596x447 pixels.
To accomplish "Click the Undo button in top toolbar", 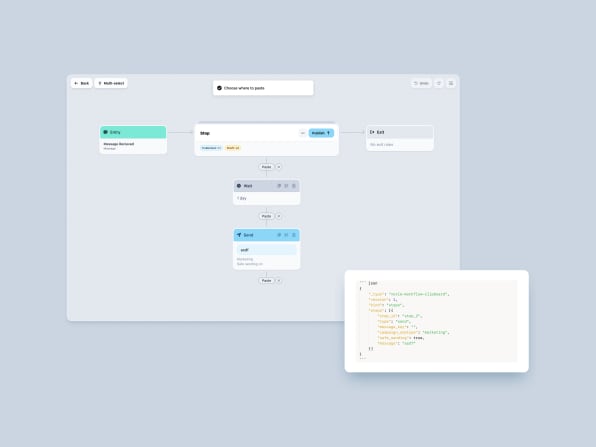I will [x=421, y=83].
